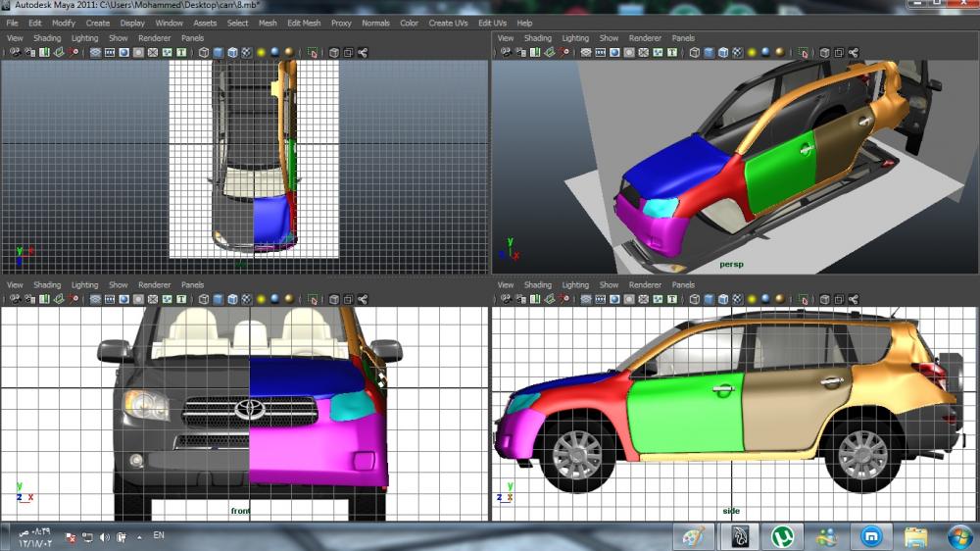The width and height of the screenshot is (980, 551).
Task: Open Panels dropdown in the perspective panel
Action: click(683, 38)
